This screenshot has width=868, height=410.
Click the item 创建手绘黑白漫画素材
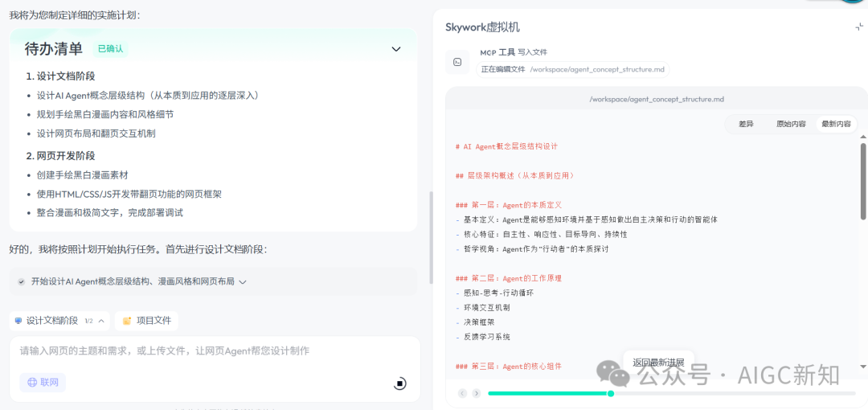click(x=83, y=175)
